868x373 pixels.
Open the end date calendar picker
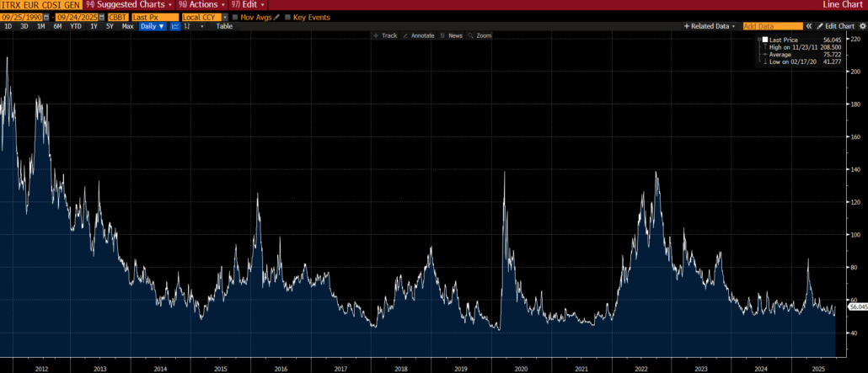click(100, 17)
